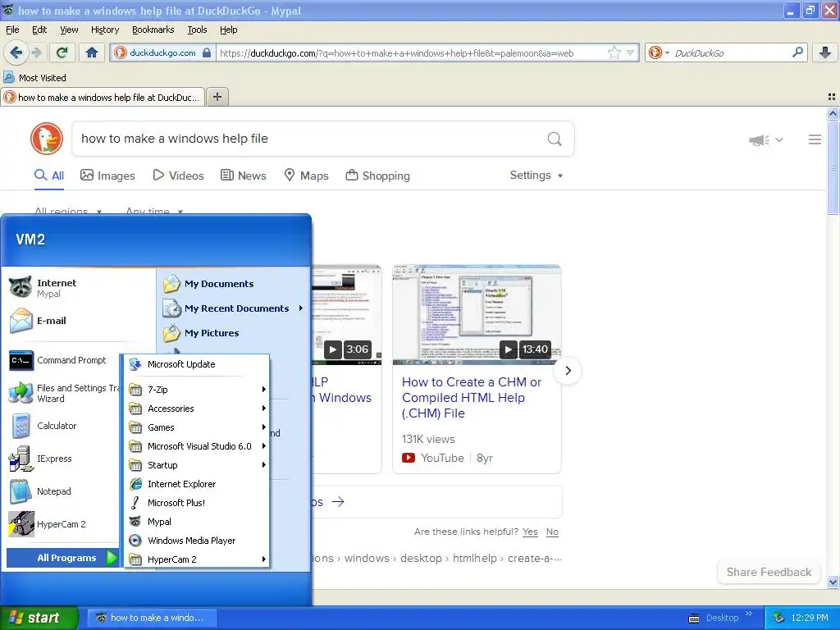Open the Bookmarks menu
This screenshot has height=630, width=840.
tap(153, 30)
